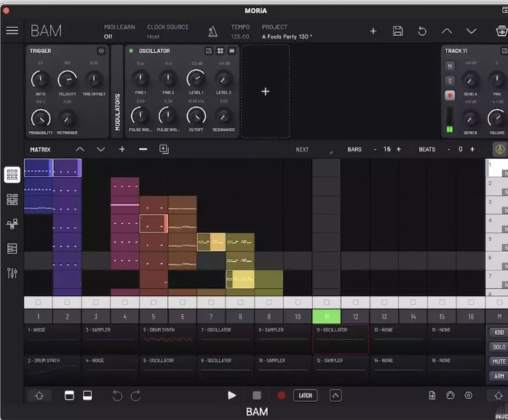Save oscillator preset icon
Viewport: 508px width, 420px height.
coord(209,51)
